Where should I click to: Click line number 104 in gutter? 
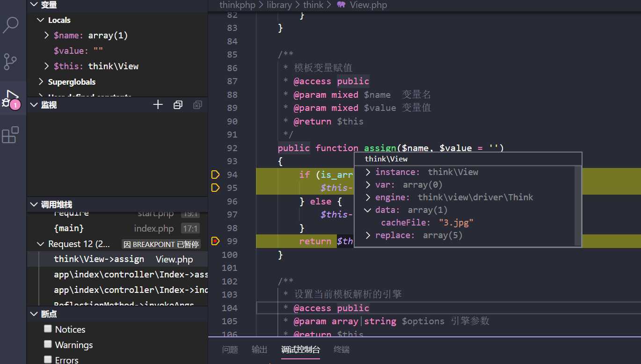coord(229,308)
